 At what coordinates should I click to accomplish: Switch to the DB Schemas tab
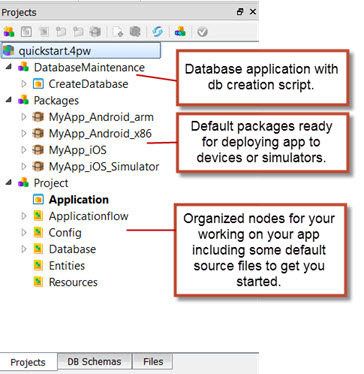(94, 362)
